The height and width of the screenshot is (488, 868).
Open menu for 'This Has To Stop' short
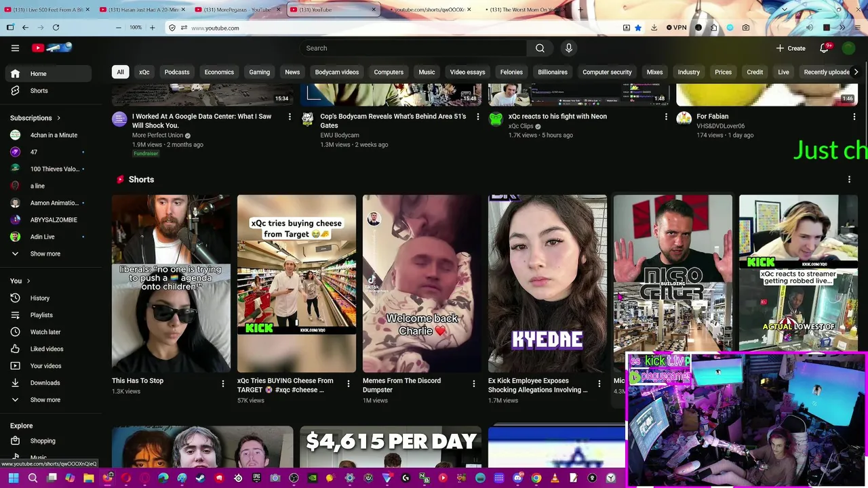[x=222, y=384]
